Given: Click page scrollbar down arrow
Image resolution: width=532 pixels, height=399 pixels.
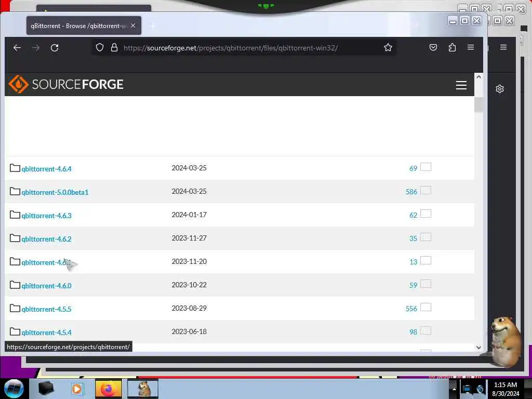Looking at the screenshot, I should click(x=478, y=347).
